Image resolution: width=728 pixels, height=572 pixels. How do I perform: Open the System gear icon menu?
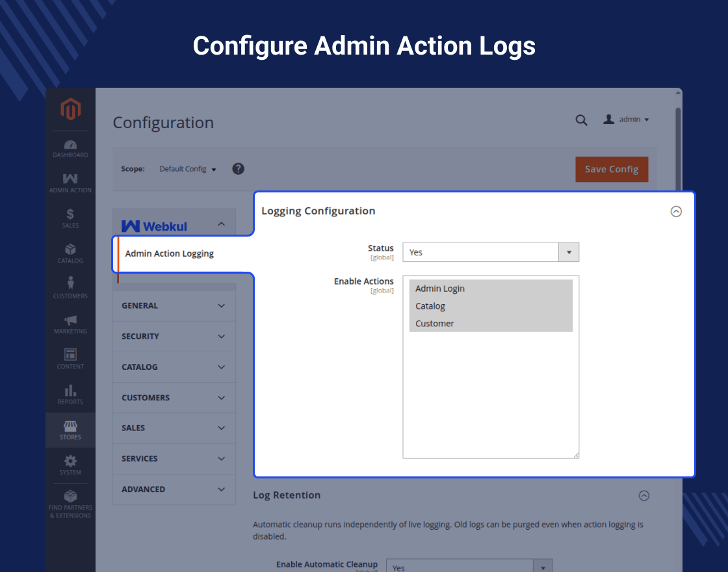pos(70,465)
